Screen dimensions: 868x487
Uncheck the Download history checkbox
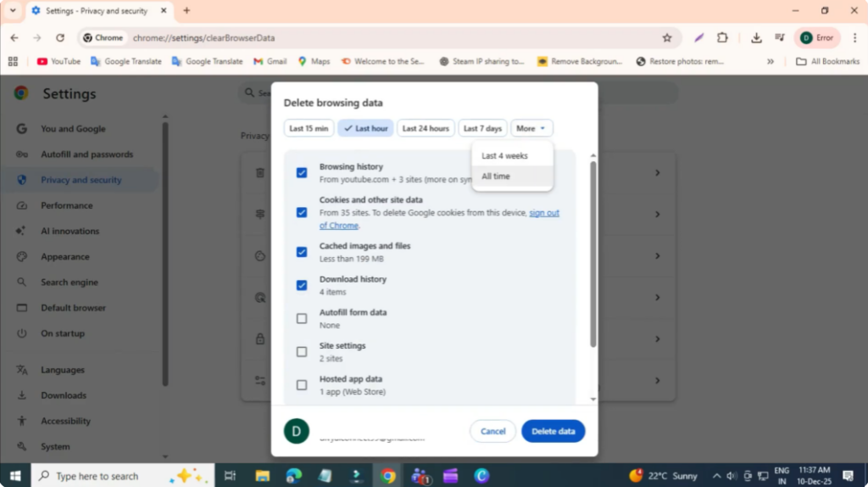pyautogui.click(x=302, y=285)
